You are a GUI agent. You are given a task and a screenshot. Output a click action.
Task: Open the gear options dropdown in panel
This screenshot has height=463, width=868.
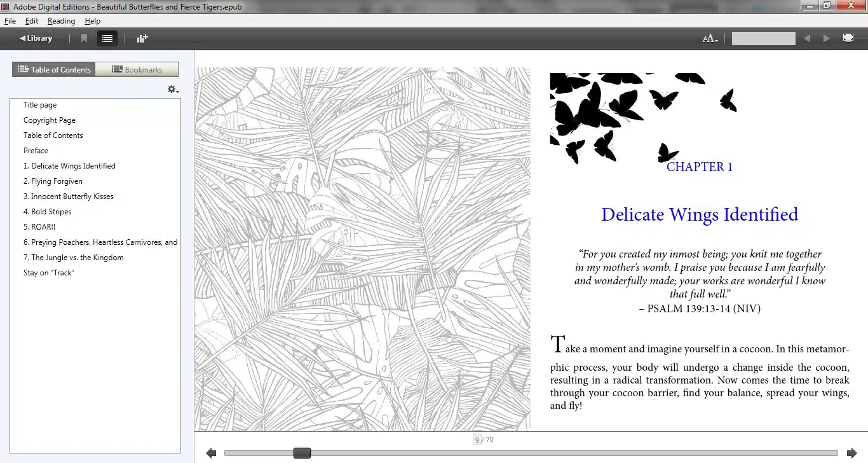point(173,90)
